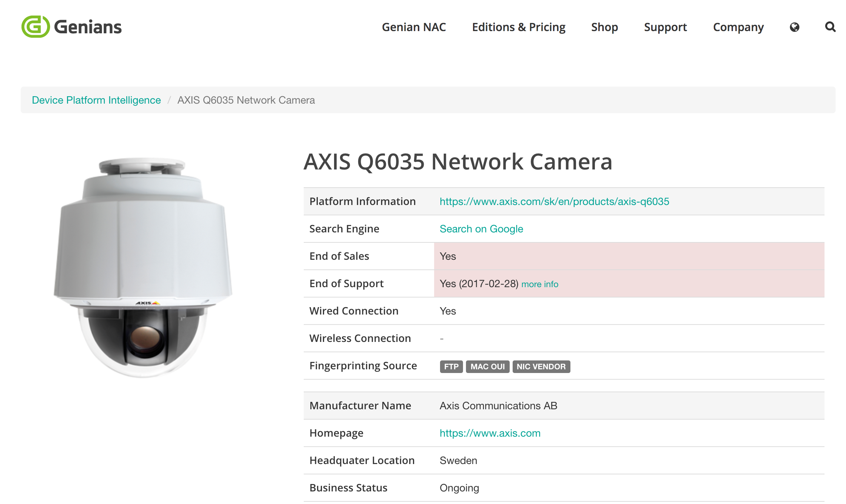Open the axis-q6035 product page link
The image size is (846, 504).
pos(554,201)
